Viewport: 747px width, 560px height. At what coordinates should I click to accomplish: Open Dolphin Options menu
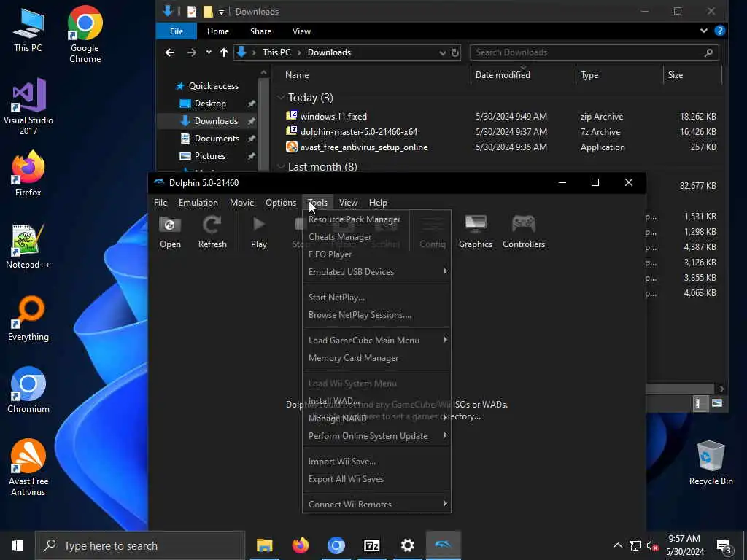point(281,203)
